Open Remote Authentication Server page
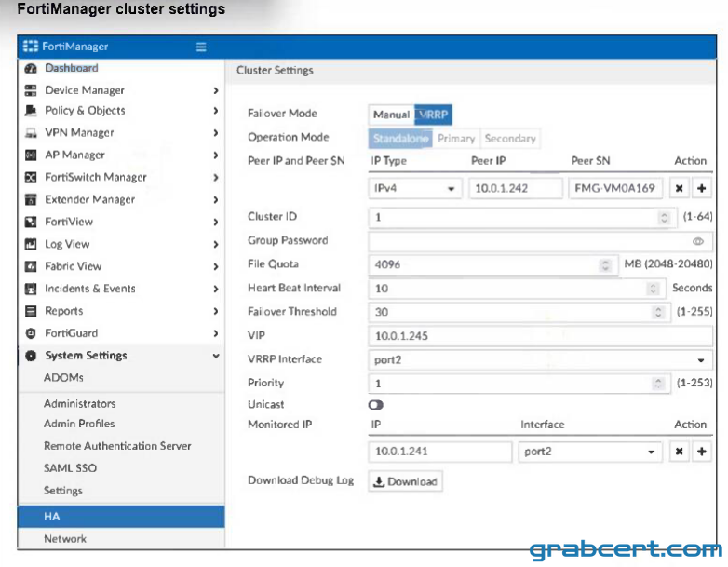Screen dimensions: 728x567 click(x=117, y=446)
